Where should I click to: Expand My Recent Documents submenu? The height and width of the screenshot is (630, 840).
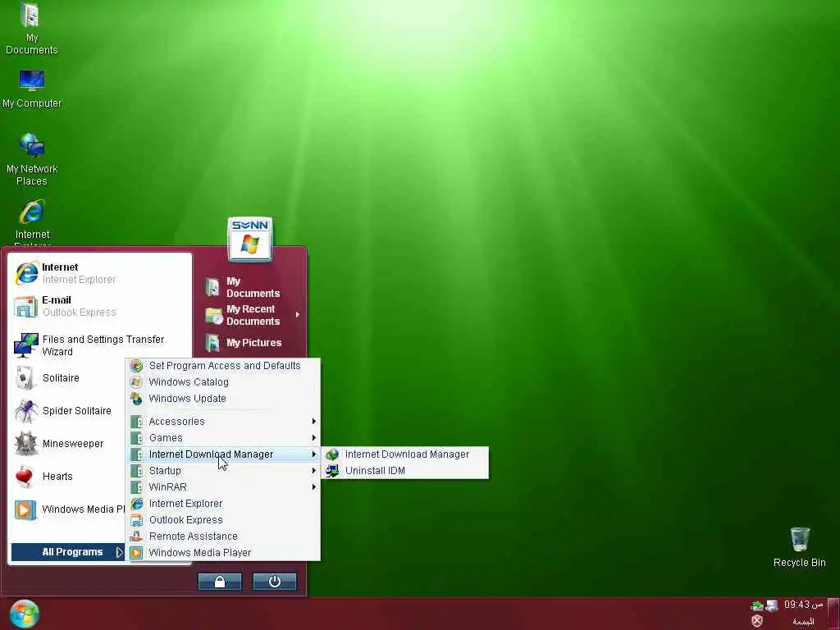pyautogui.click(x=251, y=315)
